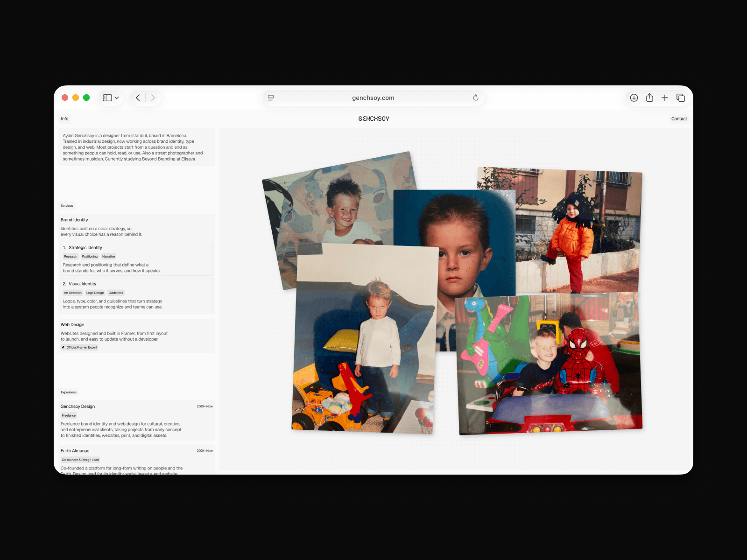Click the Co-founder & Design Lead tag
Viewport: 747px width, 560px height.
[x=80, y=460]
